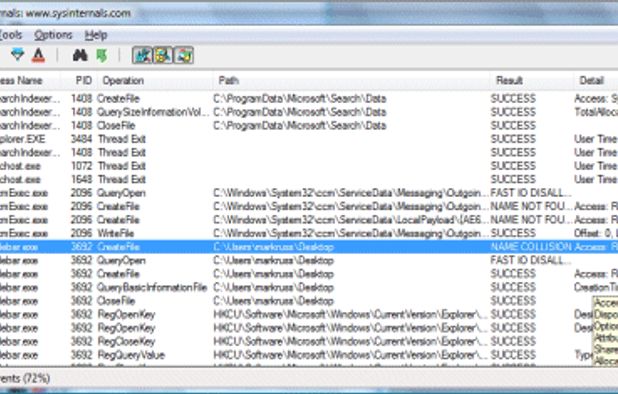Click the NAME COLLISION result cell

(531, 247)
